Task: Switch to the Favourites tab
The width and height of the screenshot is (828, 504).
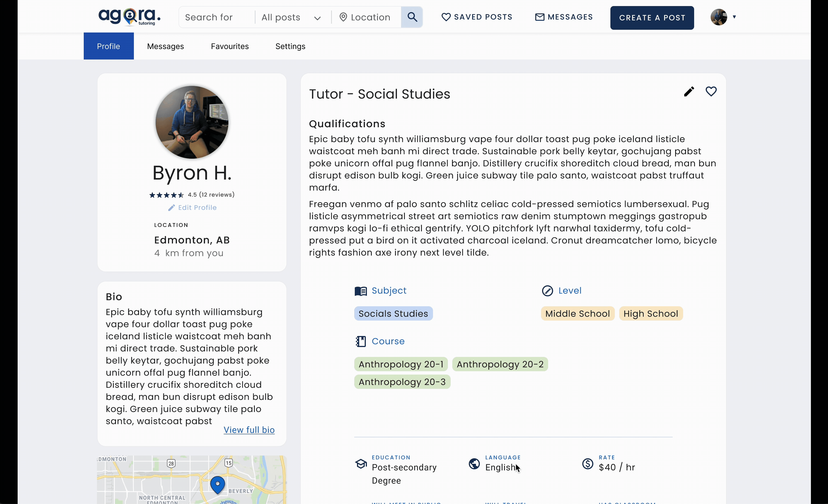Action: tap(230, 46)
